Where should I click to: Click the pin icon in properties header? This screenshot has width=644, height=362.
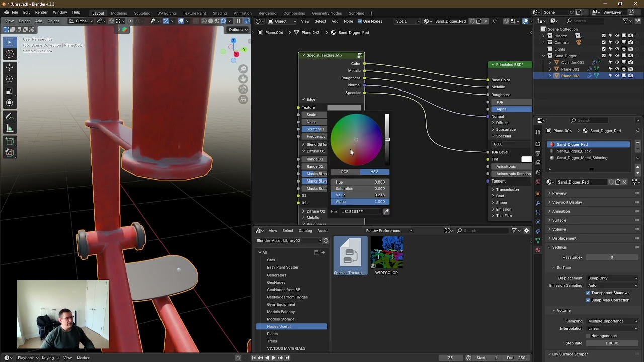click(x=638, y=131)
